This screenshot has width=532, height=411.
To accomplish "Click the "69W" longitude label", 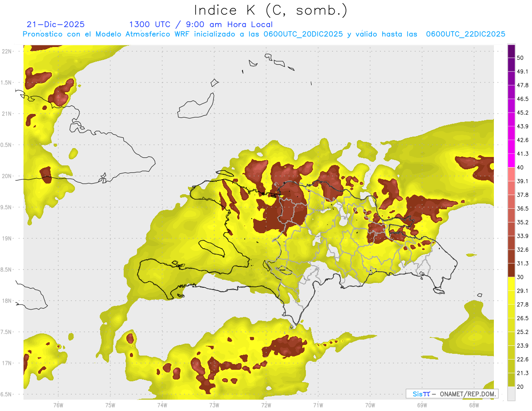I will [422, 405].
